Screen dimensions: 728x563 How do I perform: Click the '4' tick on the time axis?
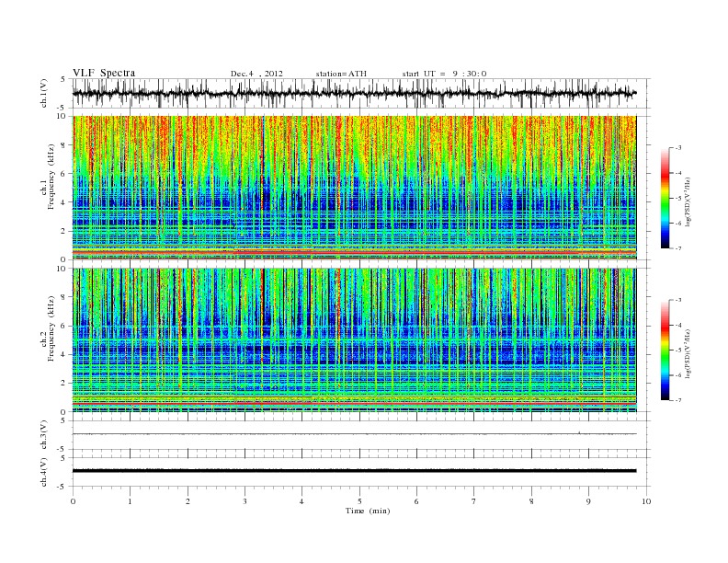click(x=301, y=501)
